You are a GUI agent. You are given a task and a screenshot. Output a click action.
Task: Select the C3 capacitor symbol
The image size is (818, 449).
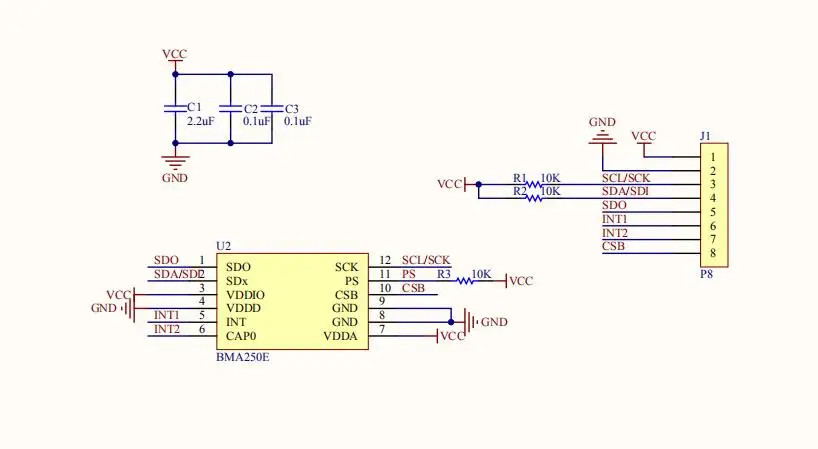tap(271, 108)
